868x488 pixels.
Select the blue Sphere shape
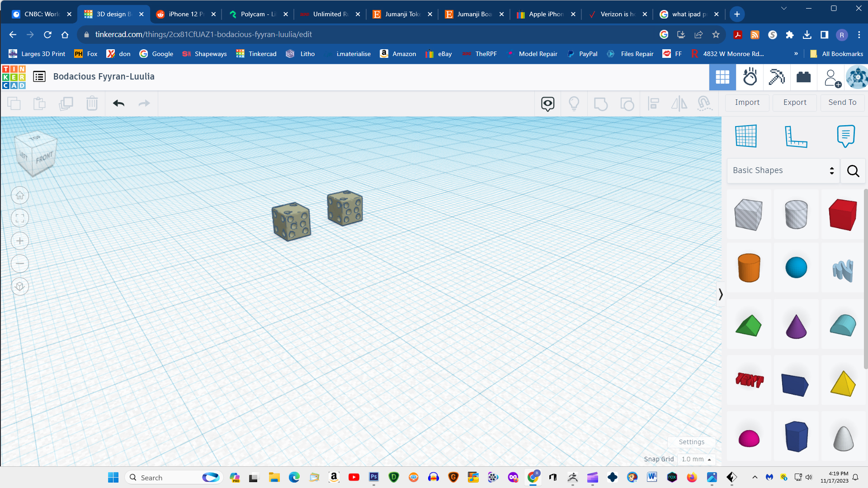[x=796, y=267]
